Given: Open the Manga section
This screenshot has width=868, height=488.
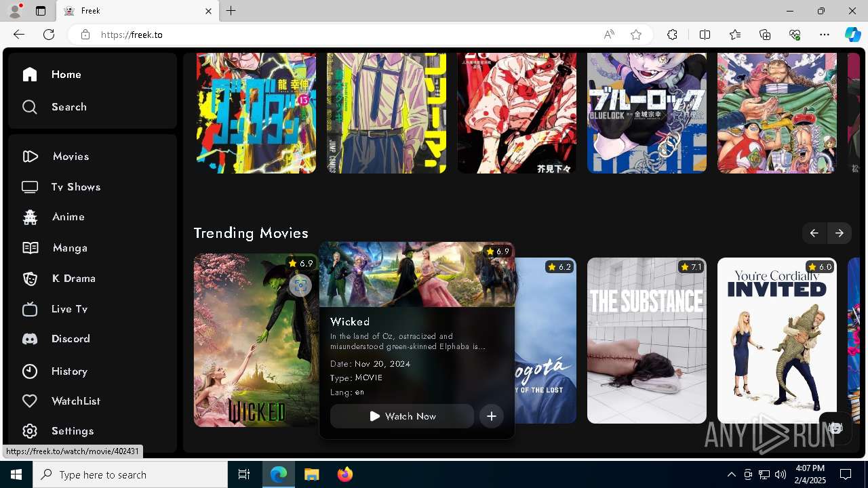Looking at the screenshot, I should pyautogui.click(x=54, y=248).
